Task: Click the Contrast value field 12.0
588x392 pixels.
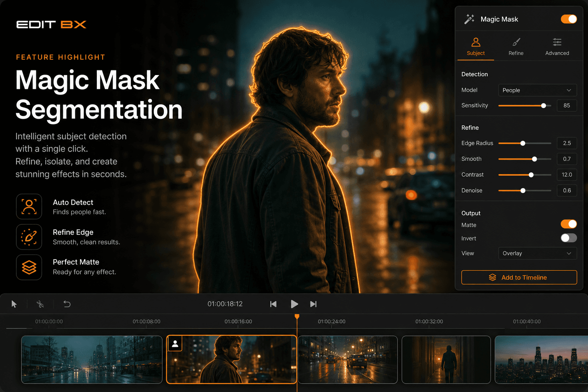Action: pos(567,175)
